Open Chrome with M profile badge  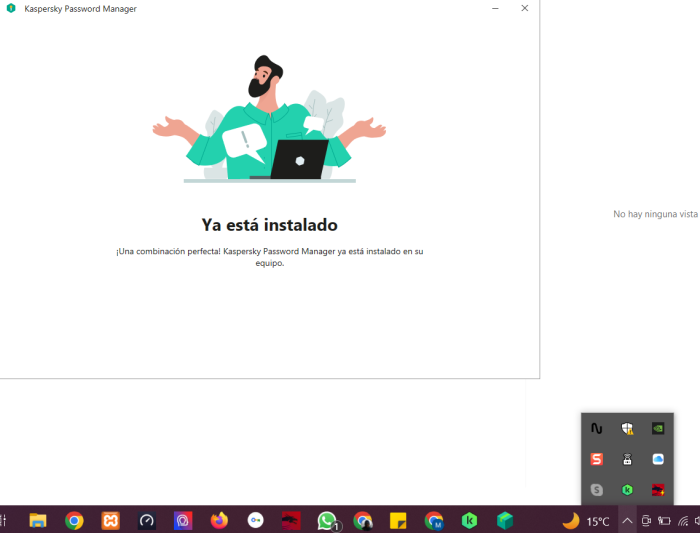pos(433,521)
